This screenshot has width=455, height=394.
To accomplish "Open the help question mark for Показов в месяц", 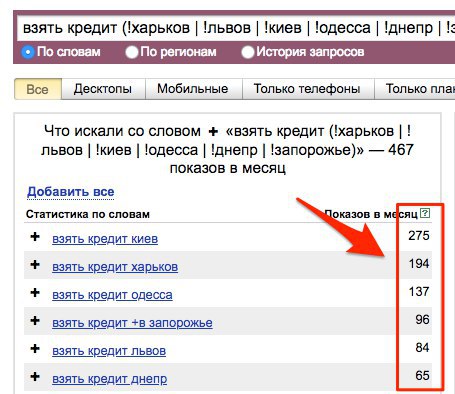I will click(x=425, y=213).
